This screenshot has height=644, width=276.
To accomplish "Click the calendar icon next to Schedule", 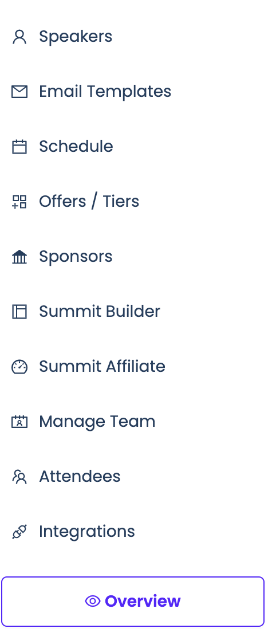I will [x=19, y=147].
